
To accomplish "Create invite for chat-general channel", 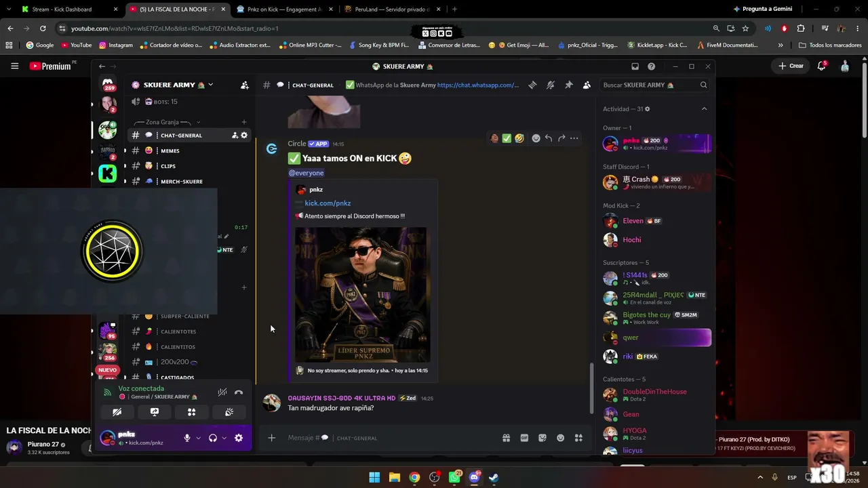I will pos(235,136).
